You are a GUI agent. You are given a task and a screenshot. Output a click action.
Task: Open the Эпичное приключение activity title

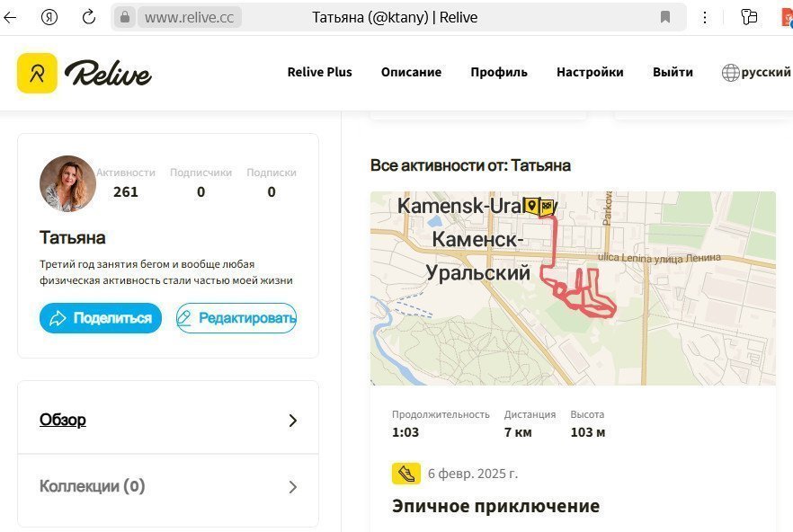tap(495, 506)
